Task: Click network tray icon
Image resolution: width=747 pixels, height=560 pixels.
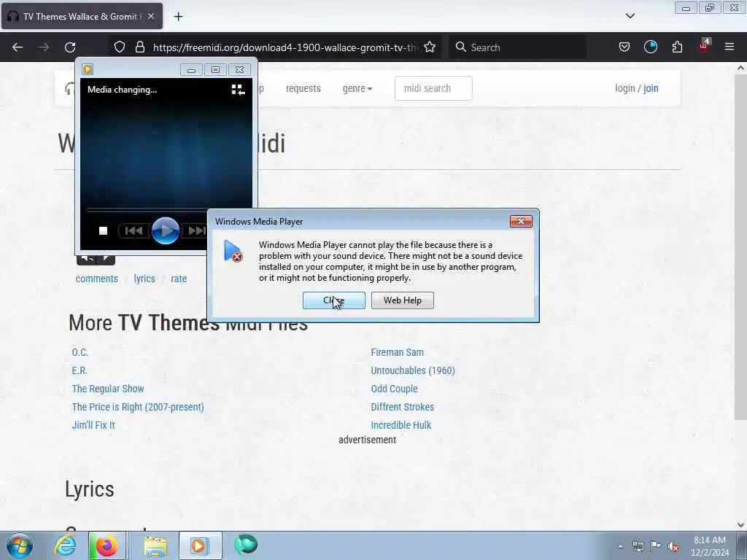Action: (638, 547)
